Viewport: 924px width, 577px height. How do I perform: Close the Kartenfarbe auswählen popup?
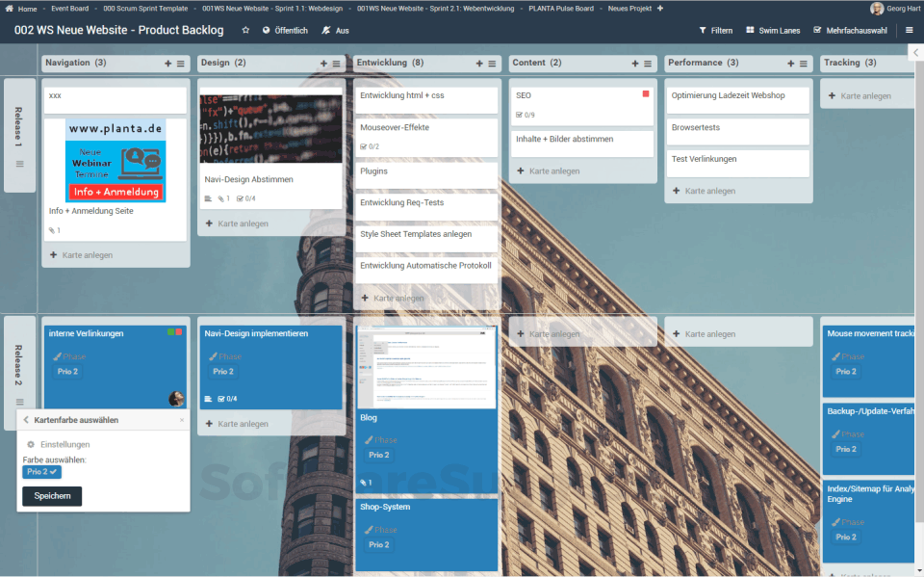pyautogui.click(x=182, y=419)
